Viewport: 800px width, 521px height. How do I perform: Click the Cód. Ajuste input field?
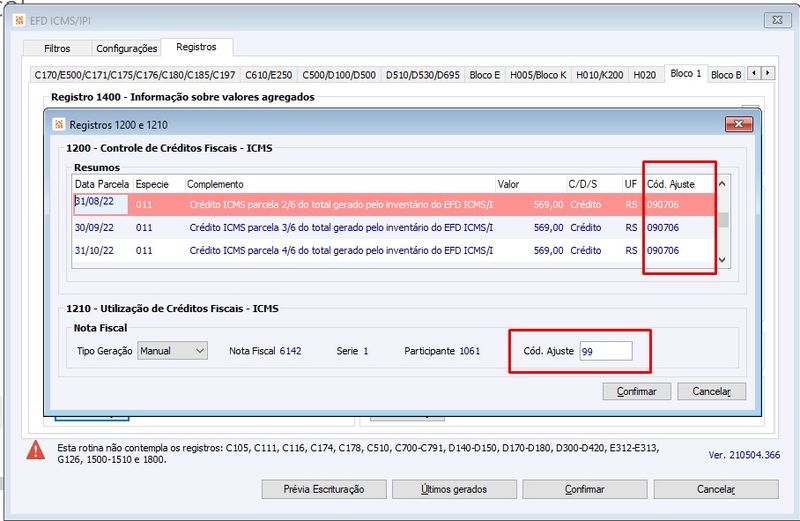pos(606,351)
